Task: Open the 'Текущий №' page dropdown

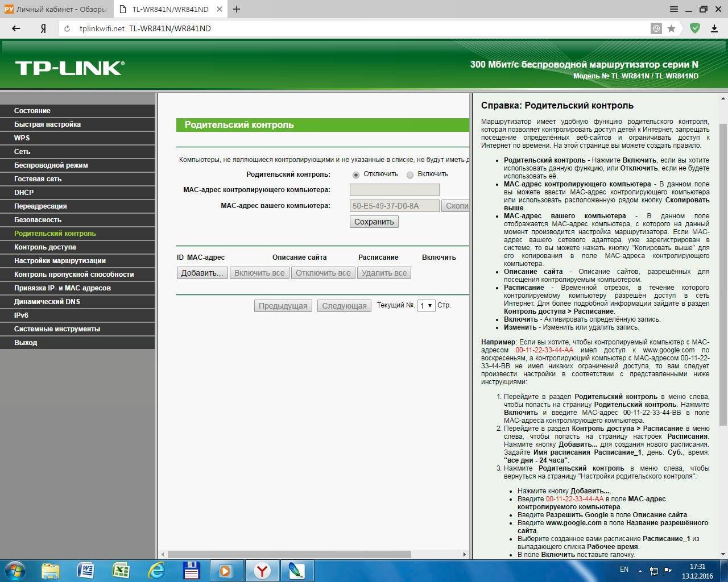Action: coord(426,306)
